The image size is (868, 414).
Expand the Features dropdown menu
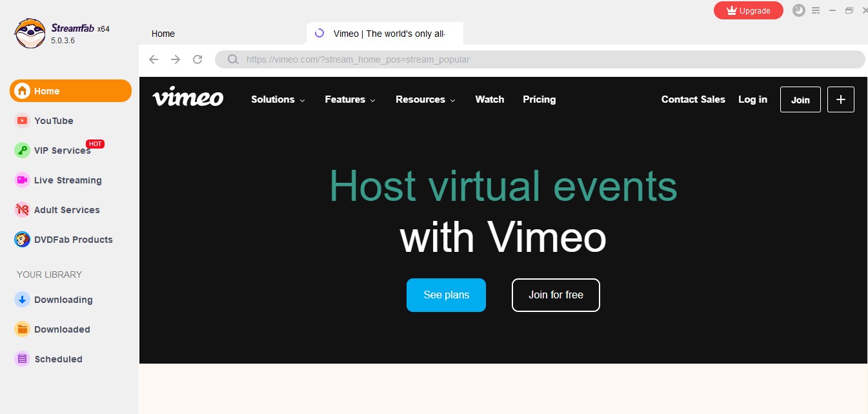350,99
